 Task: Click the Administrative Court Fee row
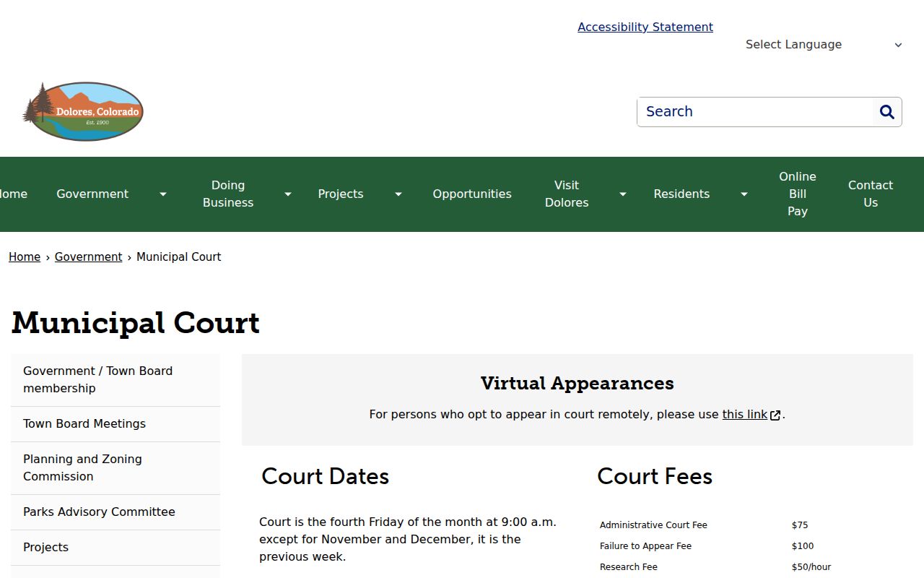click(751, 525)
